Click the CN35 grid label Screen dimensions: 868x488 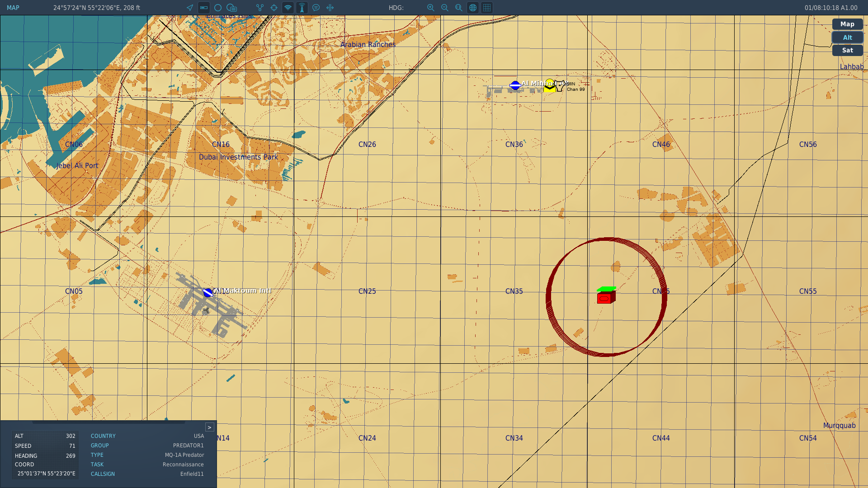pos(514,291)
